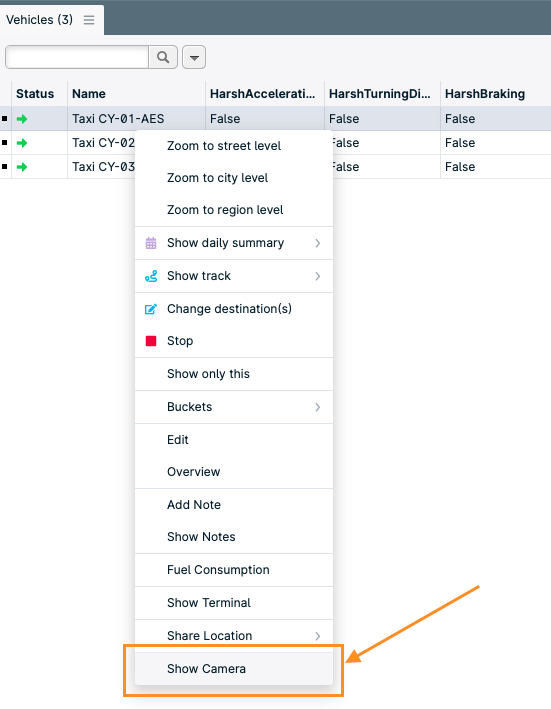Click black square marker of Taxi CY-02 row
The width and height of the screenshot is (551, 709).
coord(5,142)
